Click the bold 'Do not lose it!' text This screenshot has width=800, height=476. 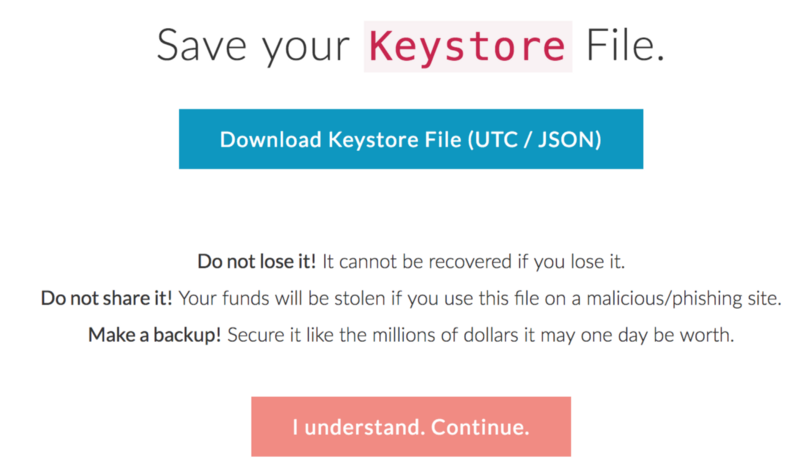pos(257,262)
